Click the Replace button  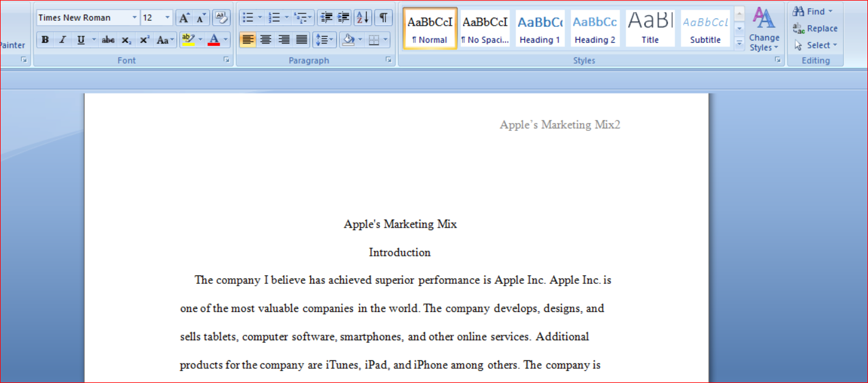click(x=815, y=28)
